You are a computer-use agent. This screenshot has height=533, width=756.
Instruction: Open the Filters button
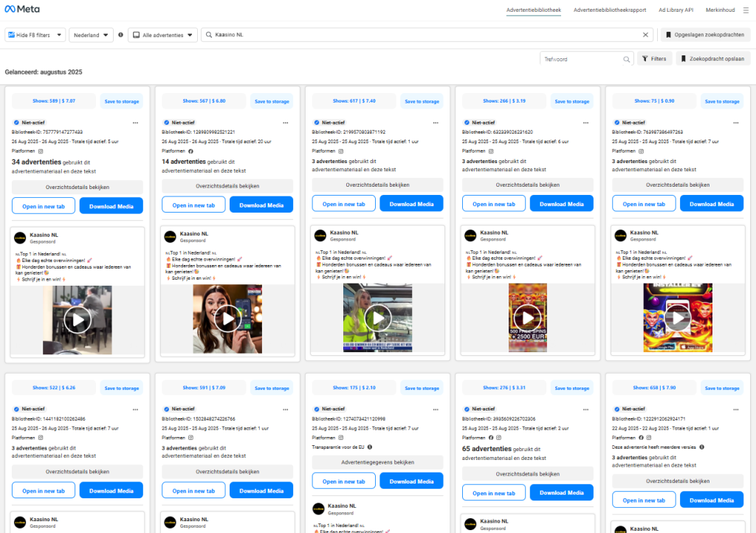click(654, 59)
